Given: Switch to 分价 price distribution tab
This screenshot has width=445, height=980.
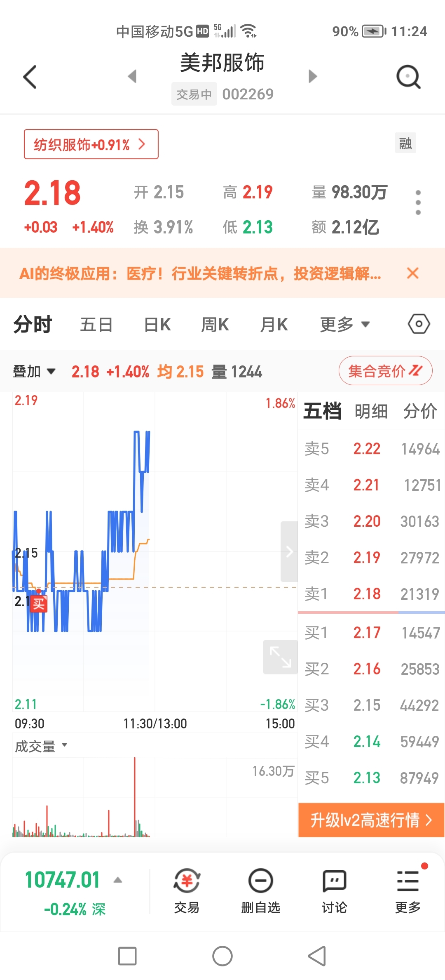Looking at the screenshot, I should tap(420, 411).
